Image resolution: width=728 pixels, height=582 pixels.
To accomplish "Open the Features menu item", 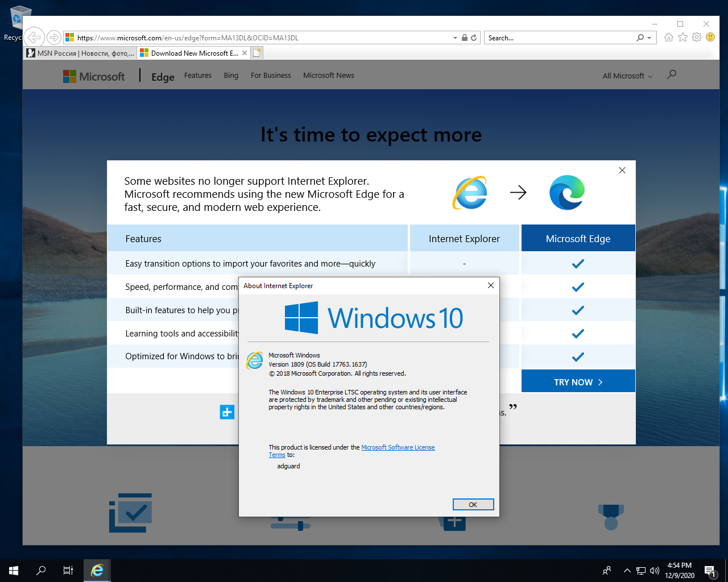I will pos(198,76).
